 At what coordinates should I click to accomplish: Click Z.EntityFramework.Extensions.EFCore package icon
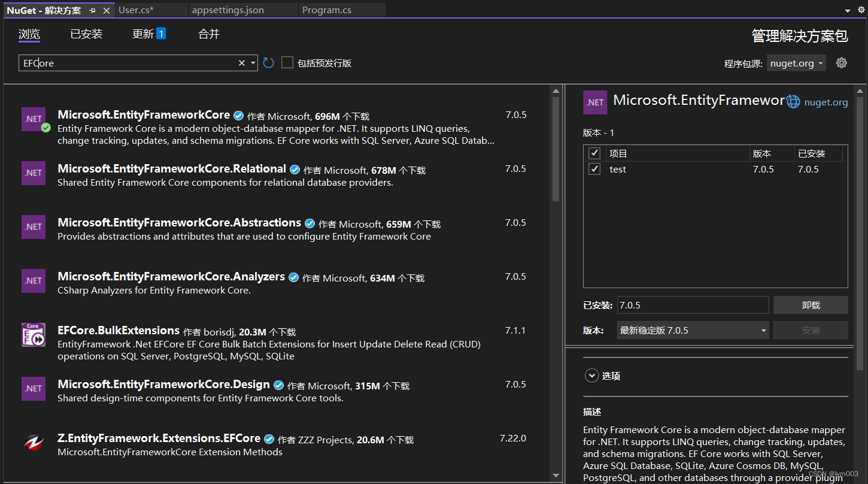click(x=34, y=443)
